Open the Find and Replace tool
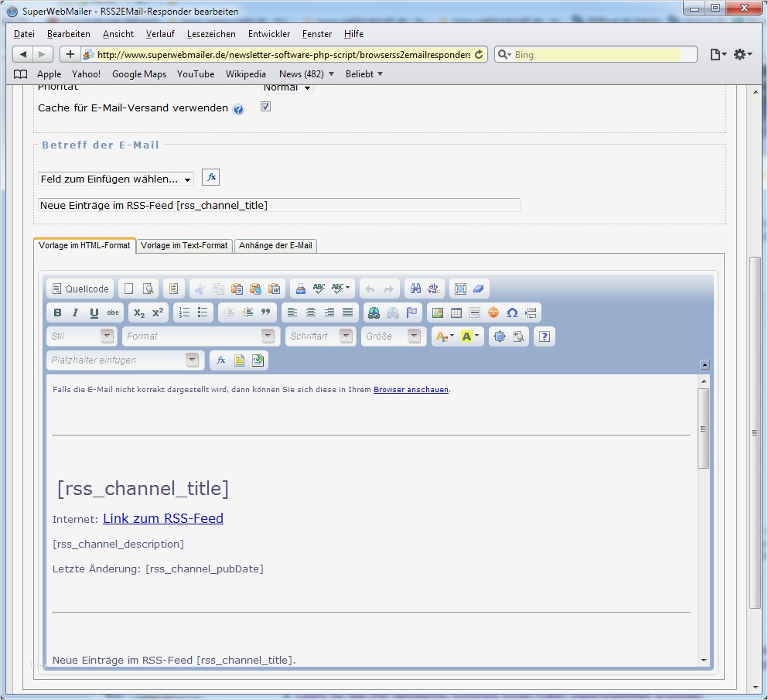The width and height of the screenshot is (768, 700). tap(433, 289)
